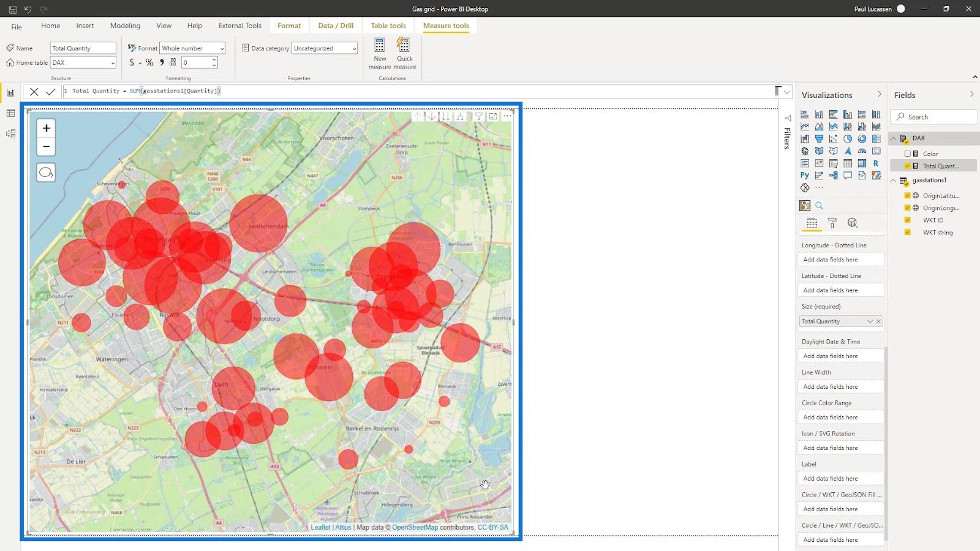
Task: Choose the slicer visual
Action: tap(834, 163)
